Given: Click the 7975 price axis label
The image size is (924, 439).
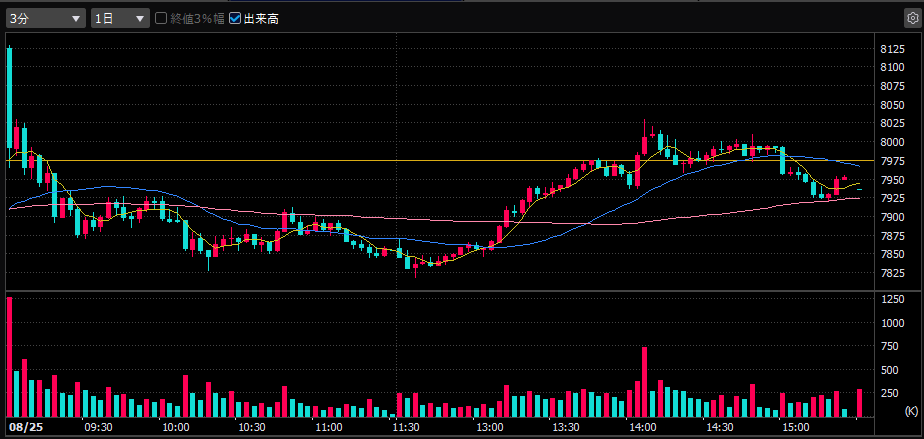Looking at the screenshot, I should (892, 161).
